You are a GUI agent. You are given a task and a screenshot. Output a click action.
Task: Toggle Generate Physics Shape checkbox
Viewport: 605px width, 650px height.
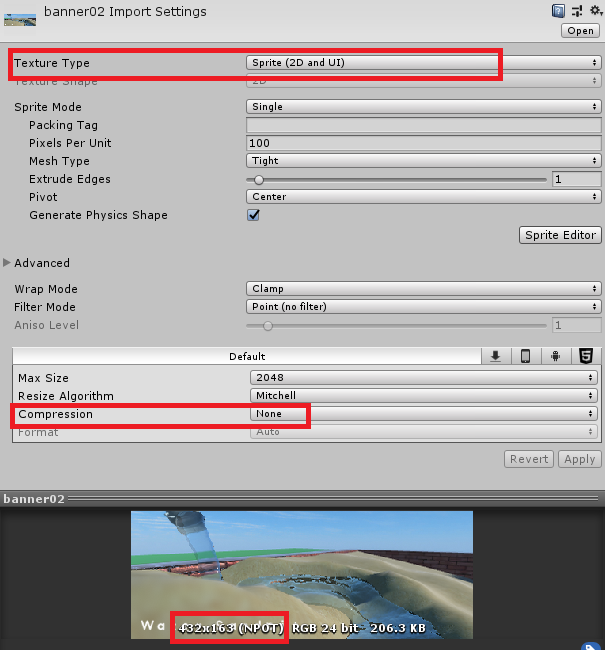coord(253,215)
